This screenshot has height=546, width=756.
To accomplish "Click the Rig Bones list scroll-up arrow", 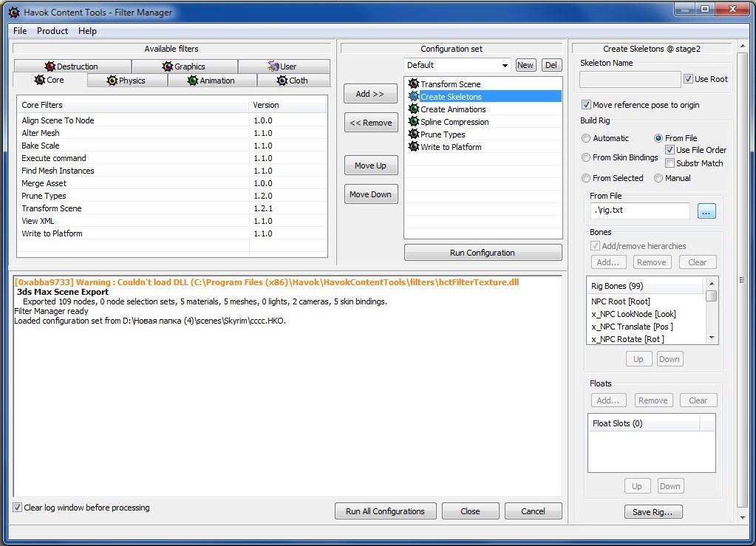I will click(711, 283).
